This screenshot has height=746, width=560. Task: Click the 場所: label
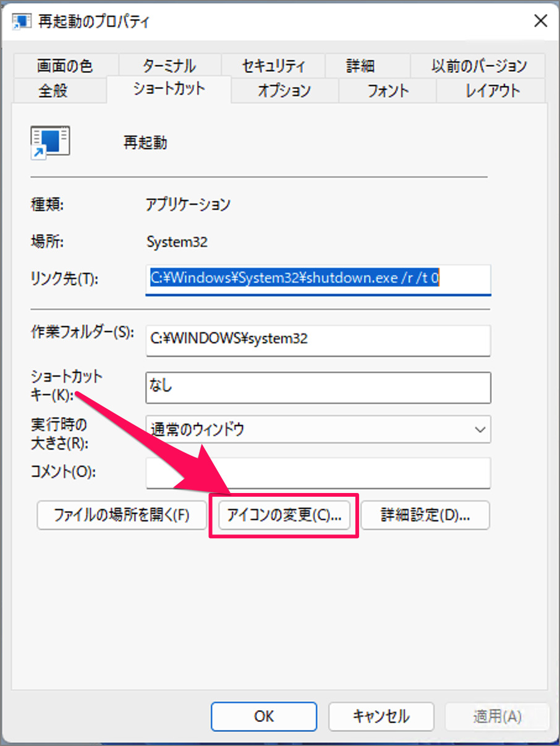click(x=47, y=242)
